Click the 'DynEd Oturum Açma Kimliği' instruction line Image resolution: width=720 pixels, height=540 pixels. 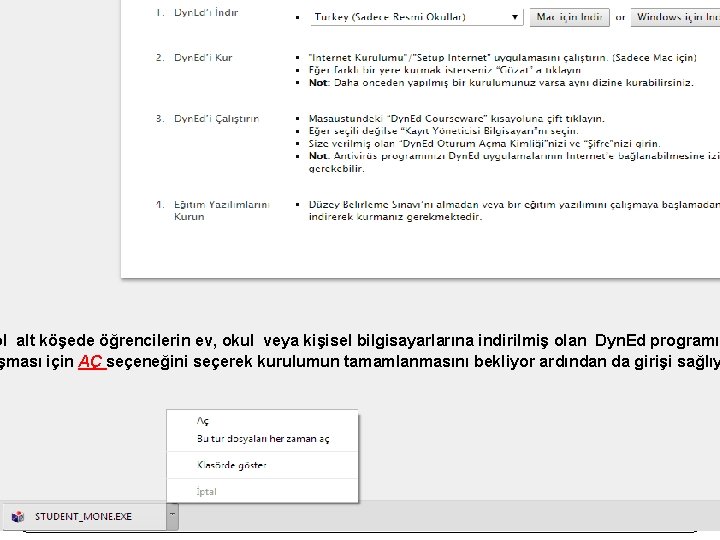[484, 143]
